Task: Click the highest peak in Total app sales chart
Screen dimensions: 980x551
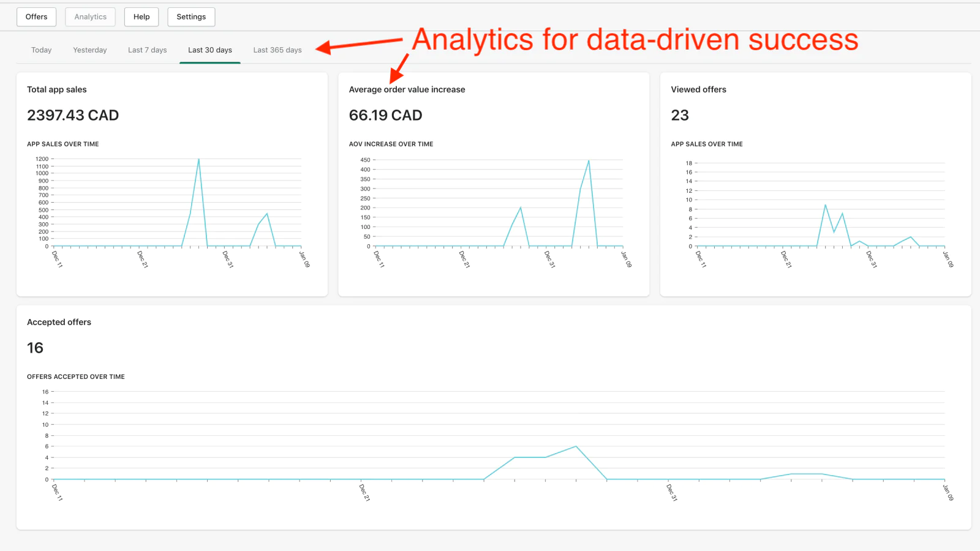Action: point(198,160)
